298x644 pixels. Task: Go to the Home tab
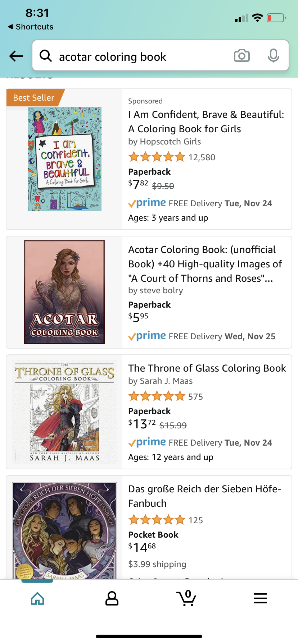click(37, 598)
